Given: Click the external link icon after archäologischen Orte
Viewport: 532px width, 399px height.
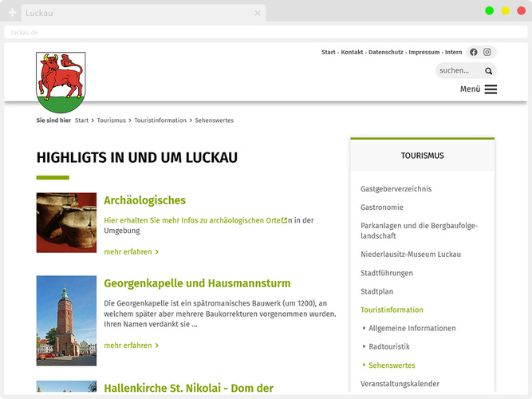Looking at the screenshot, I should [285, 219].
